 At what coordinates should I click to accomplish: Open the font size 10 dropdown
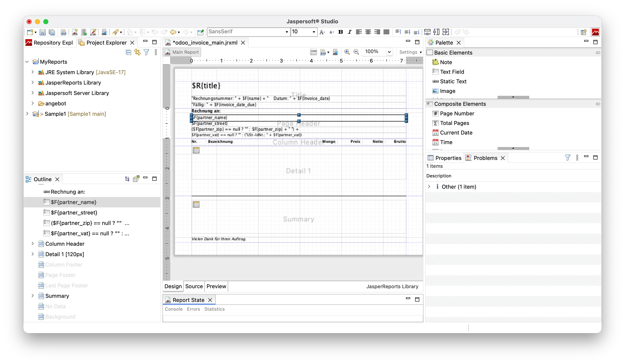tap(314, 32)
